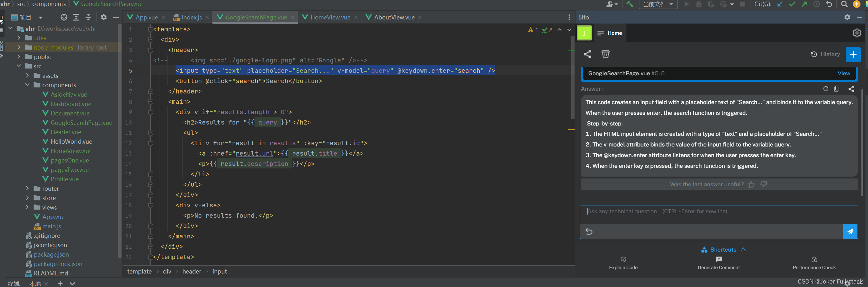The height and width of the screenshot is (287, 868).
Task: Collapse the src folder
Action: pyautogui.click(x=19, y=66)
